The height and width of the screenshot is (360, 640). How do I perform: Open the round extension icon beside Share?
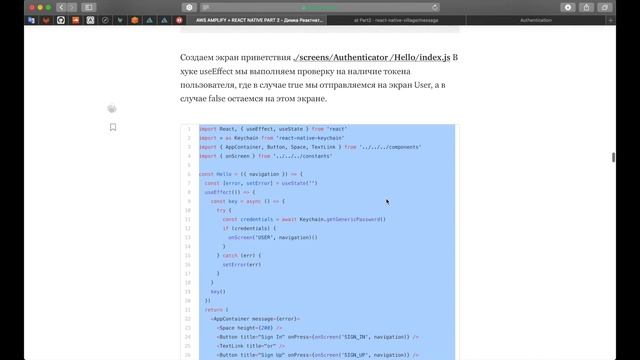pos(568,7)
